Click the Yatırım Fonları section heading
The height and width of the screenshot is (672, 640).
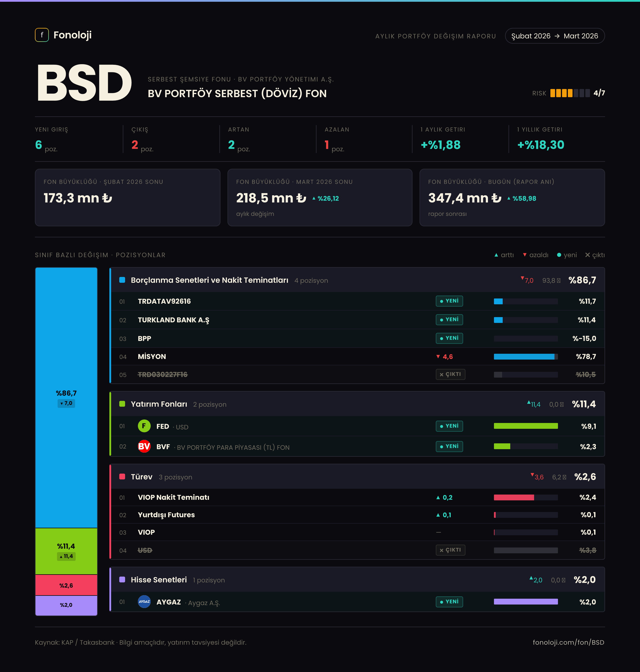point(159,404)
